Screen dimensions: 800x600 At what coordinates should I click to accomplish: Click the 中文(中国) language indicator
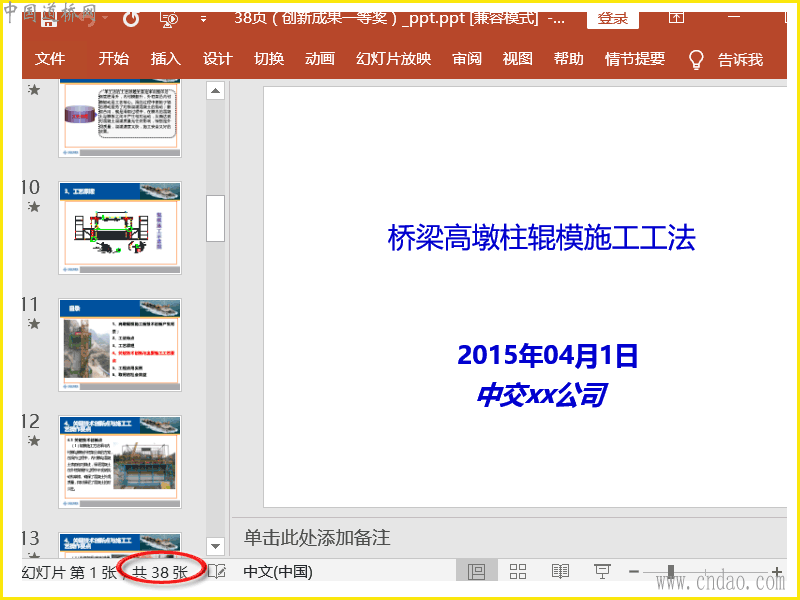278,571
